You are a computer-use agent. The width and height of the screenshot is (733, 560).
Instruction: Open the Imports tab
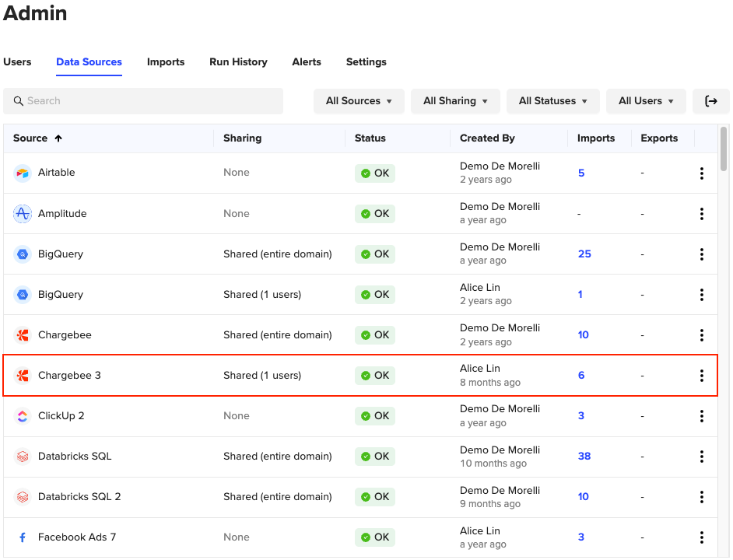coord(166,62)
